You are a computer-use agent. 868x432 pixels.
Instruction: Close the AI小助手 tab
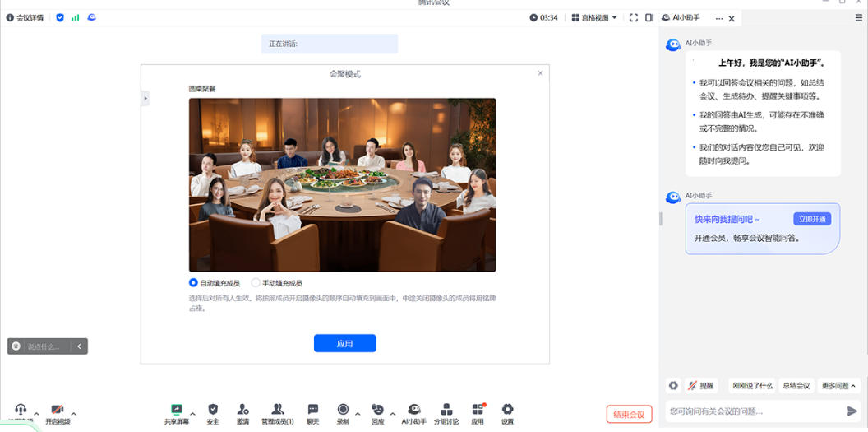click(x=732, y=18)
